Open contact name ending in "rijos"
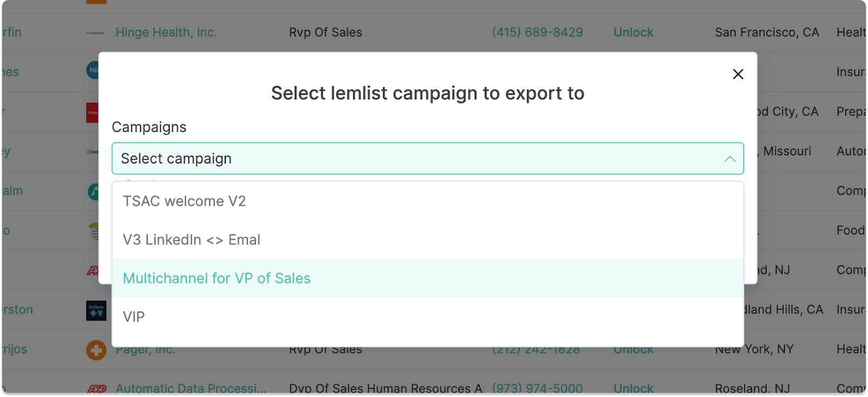Viewport: 868px width, 397px height. click(15, 349)
